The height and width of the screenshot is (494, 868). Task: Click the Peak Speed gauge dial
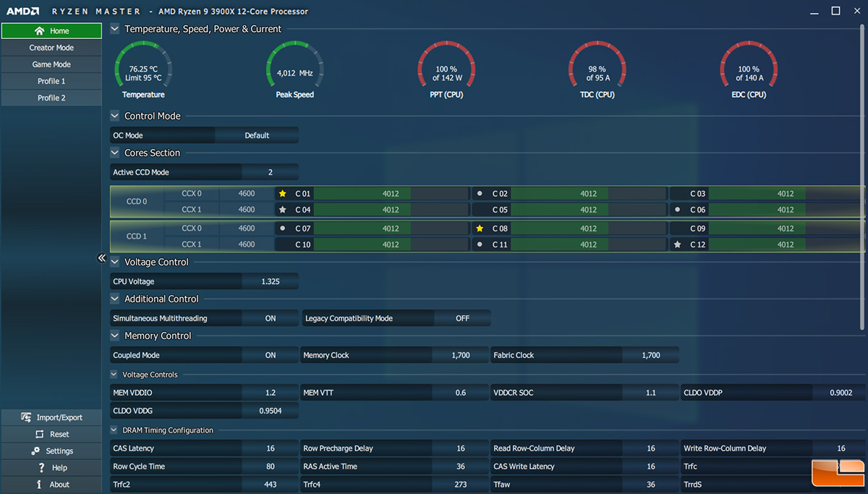[294, 64]
